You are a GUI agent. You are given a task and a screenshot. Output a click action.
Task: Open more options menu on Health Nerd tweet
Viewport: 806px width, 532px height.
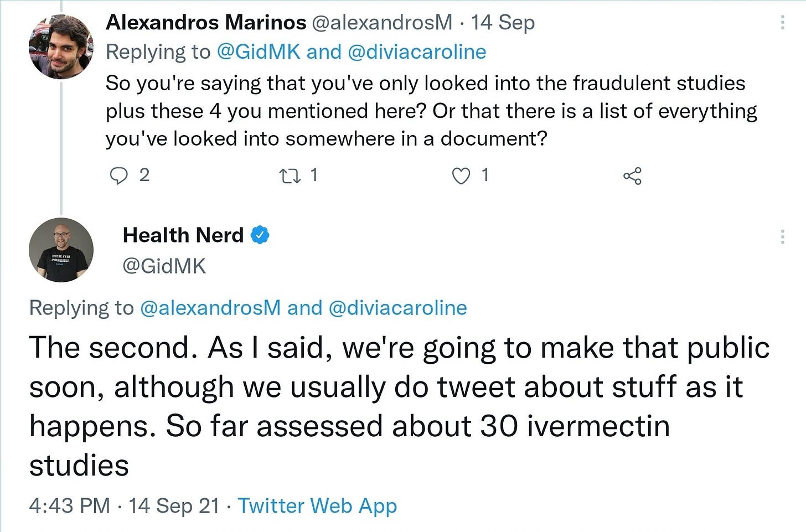pos(782,237)
